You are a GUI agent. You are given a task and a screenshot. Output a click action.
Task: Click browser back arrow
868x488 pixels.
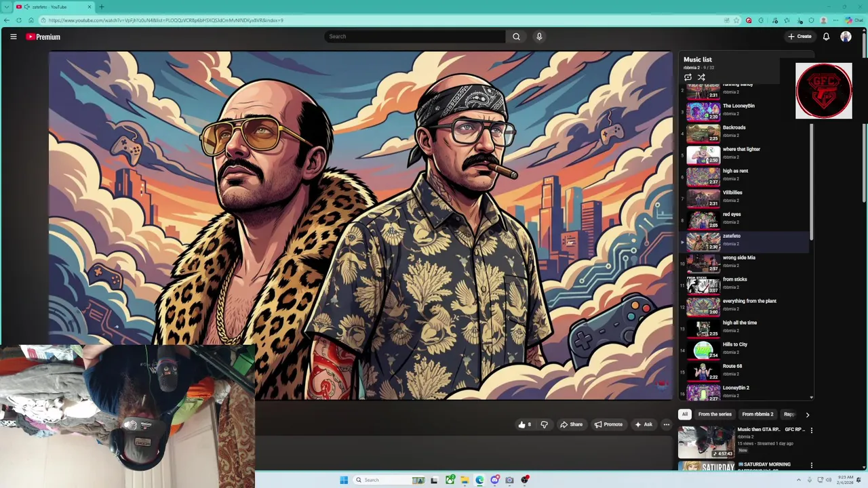click(x=7, y=20)
